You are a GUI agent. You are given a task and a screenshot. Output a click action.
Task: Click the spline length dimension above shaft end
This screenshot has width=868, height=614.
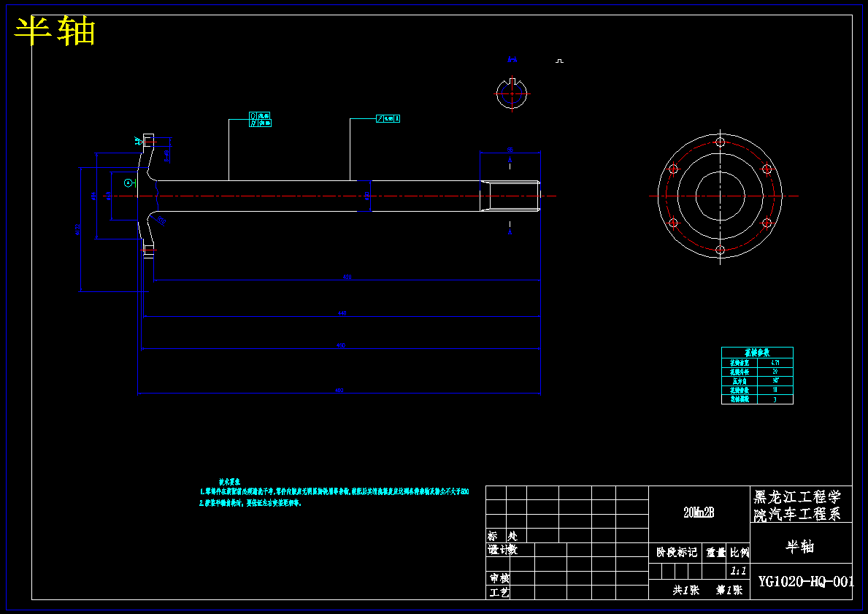(510, 150)
